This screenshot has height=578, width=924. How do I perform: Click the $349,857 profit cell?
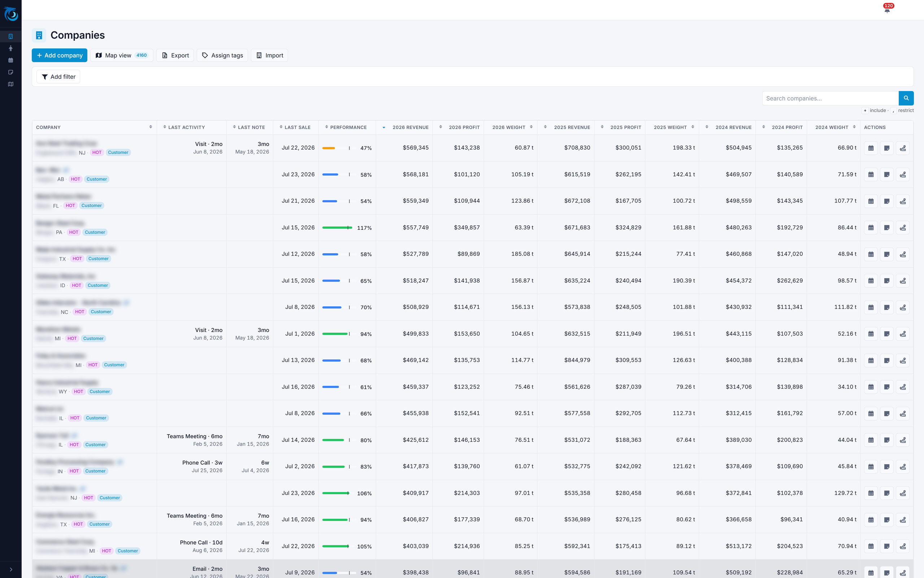click(x=467, y=228)
